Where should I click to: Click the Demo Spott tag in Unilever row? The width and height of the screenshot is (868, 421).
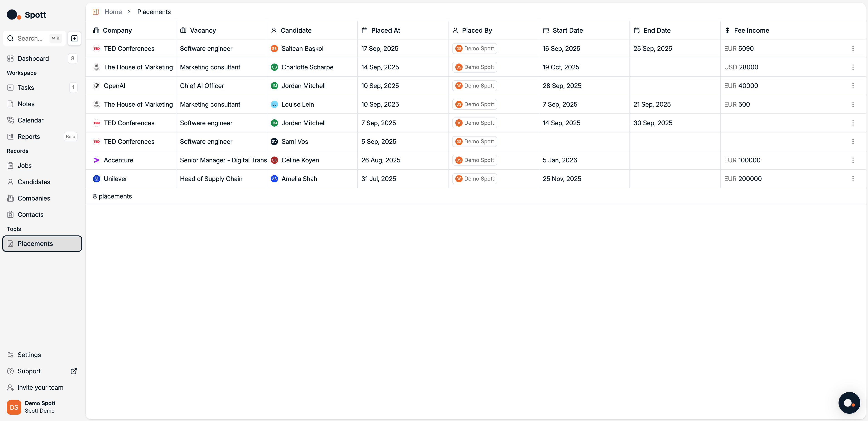(x=474, y=179)
